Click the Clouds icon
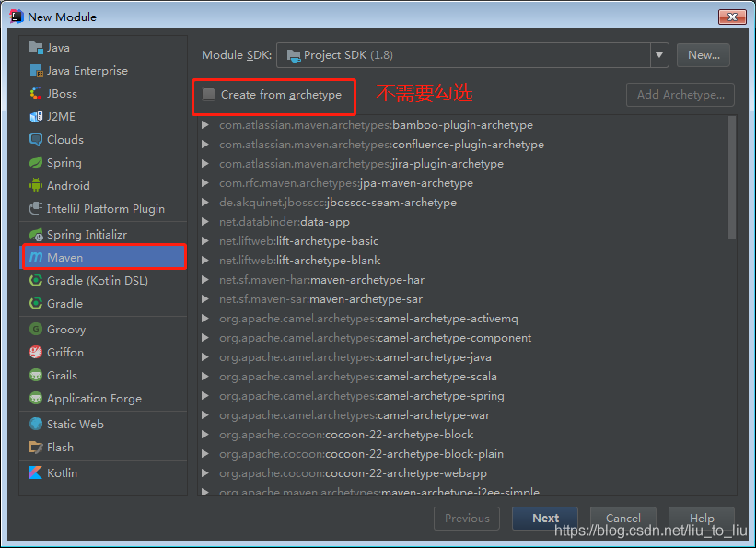Screen dimensions: 756x548 coord(36,139)
